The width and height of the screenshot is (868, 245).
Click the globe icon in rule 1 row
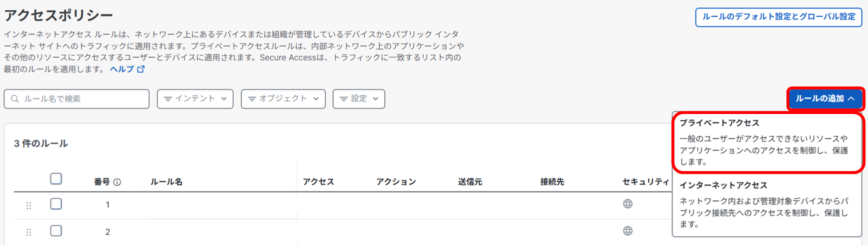[627, 204]
